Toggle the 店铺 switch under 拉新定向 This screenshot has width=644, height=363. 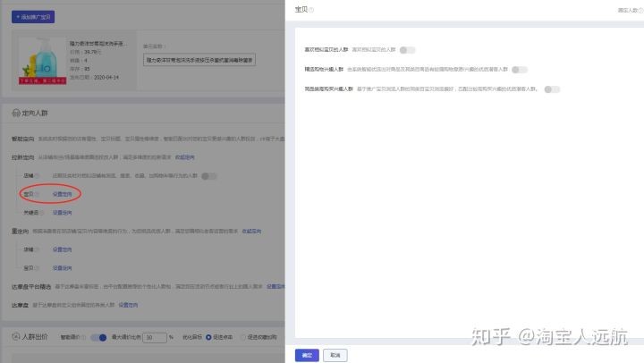[x=208, y=176]
